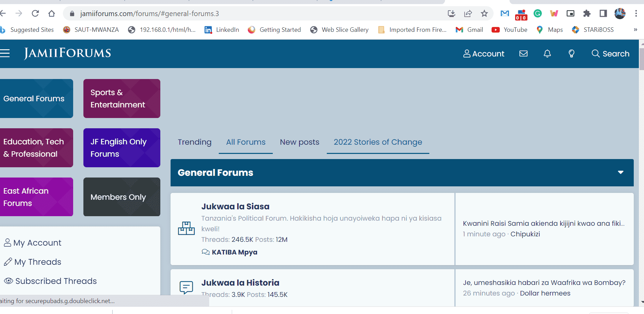The height and width of the screenshot is (314, 644).
Task: Open the LinkedIn bookmark
Action: point(222,30)
